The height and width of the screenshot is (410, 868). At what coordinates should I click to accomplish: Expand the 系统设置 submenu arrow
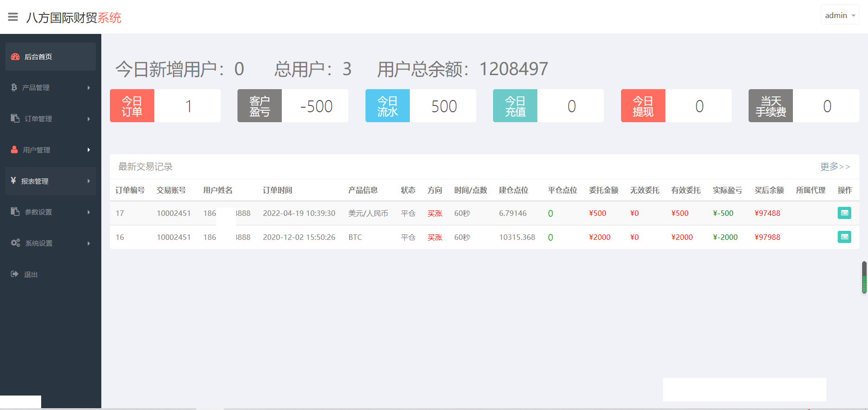(x=89, y=243)
